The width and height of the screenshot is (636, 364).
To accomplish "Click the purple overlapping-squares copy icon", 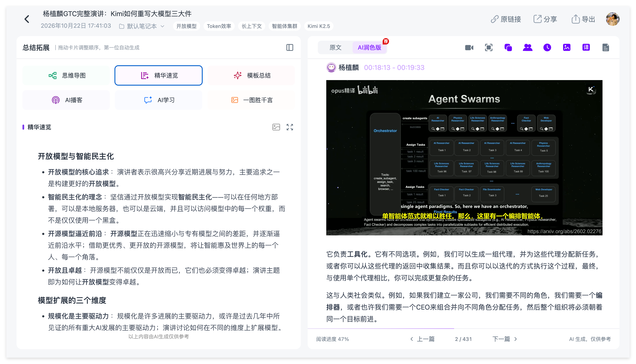I will [508, 47].
